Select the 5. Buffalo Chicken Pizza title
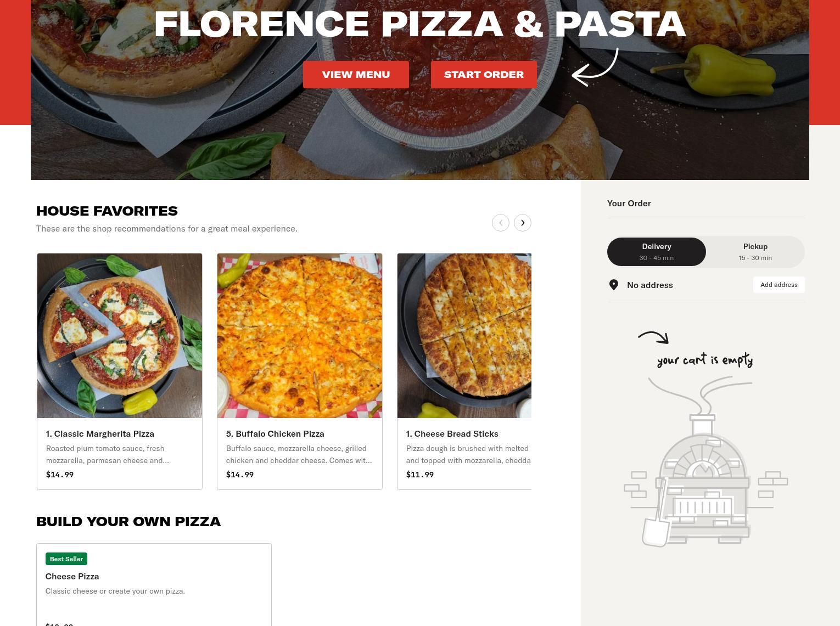The image size is (840, 626). point(275,433)
